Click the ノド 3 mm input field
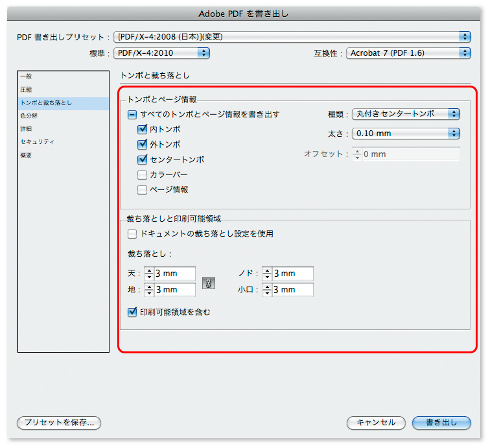 coord(292,274)
